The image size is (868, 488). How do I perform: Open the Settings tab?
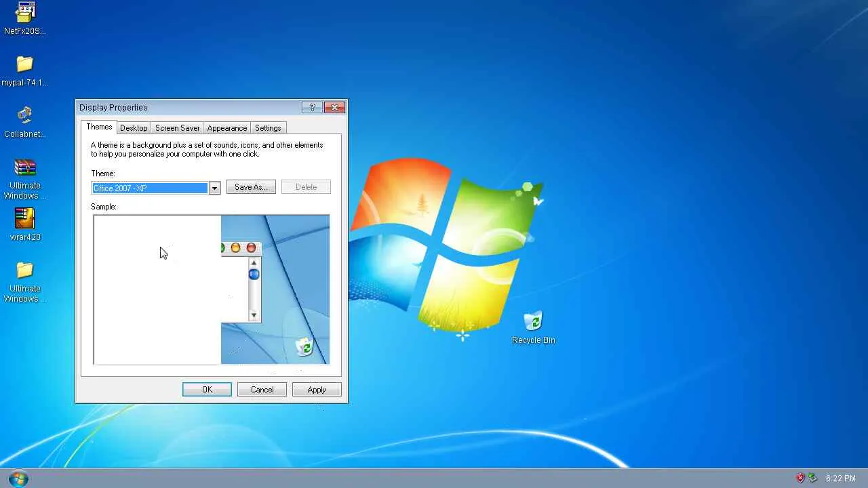pos(268,128)
